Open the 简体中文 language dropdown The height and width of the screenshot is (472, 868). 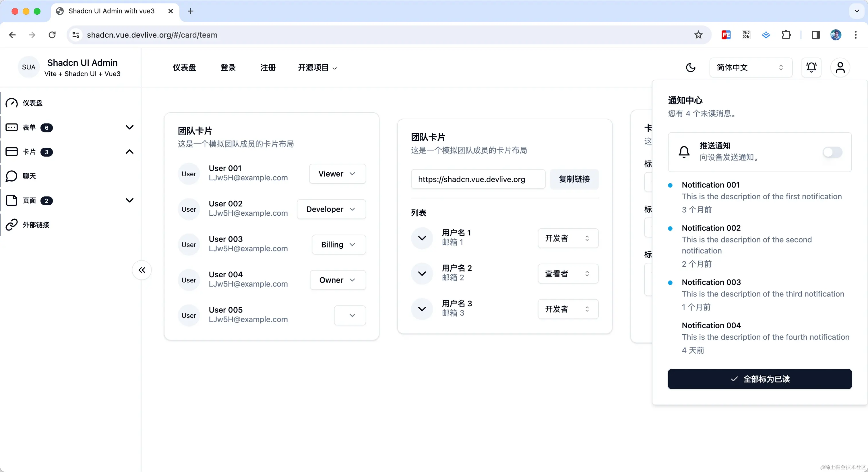(x=750, y=67)
